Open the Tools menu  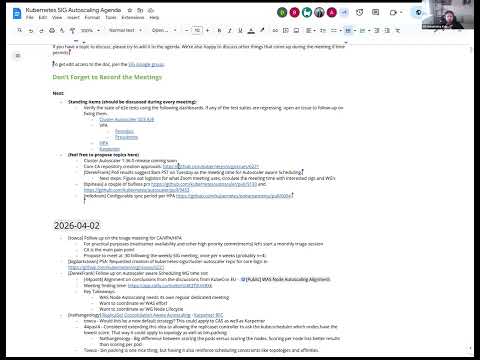click(111, 17)
